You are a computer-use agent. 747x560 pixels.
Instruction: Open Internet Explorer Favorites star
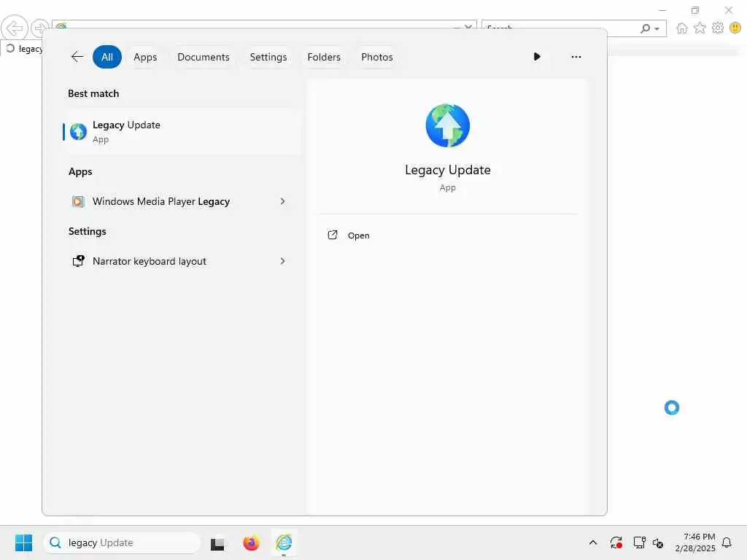(700, 28)
